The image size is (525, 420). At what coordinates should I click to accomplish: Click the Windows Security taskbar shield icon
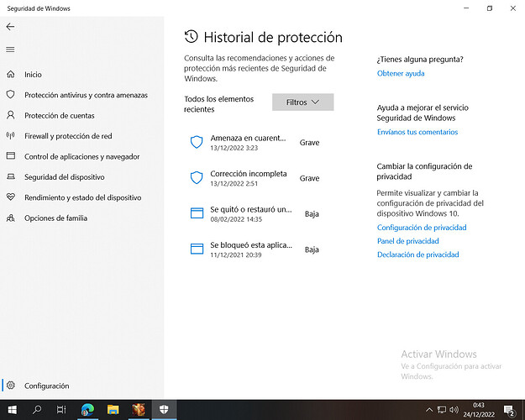(164, 409)
